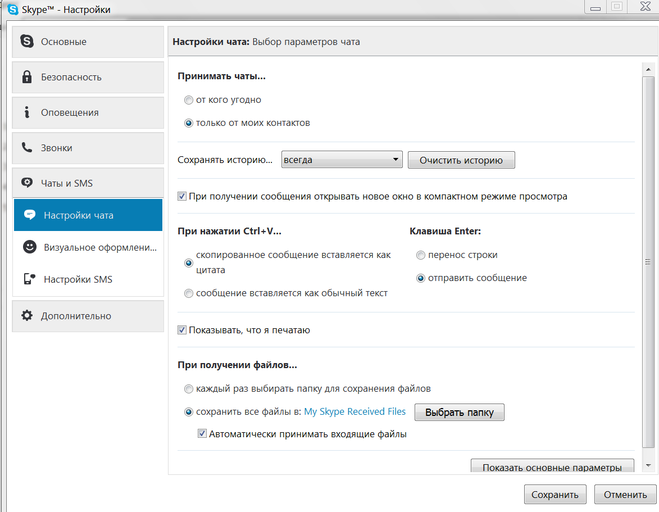Image resolution: width=659 pixels, height=512 pixels.
Task: Click the phone handset icon for Звонки
Action: (x=27, y=147)
